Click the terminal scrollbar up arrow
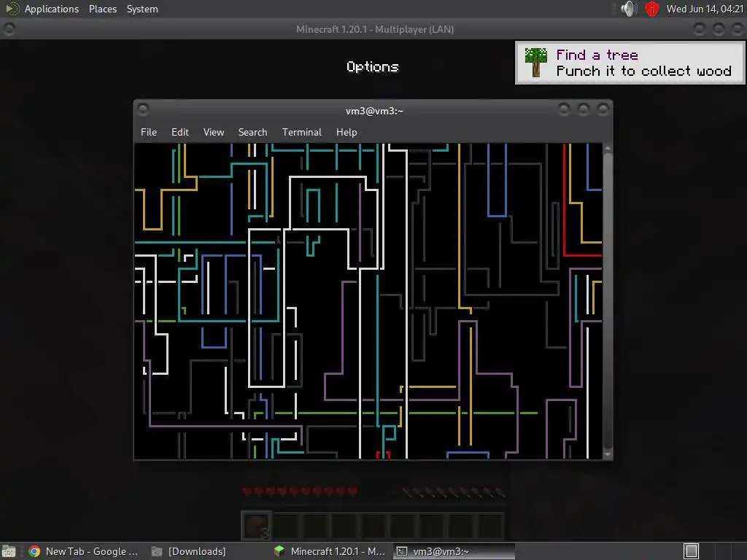747x560 pixels. [x=608, y=148]
